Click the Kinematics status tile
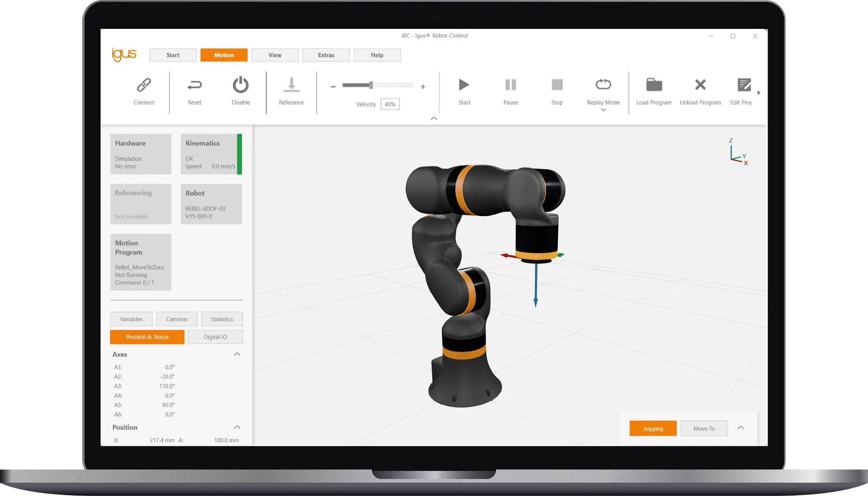Image resolution: width=868 pixels, height=496 pixels. [x=211, y=154]
